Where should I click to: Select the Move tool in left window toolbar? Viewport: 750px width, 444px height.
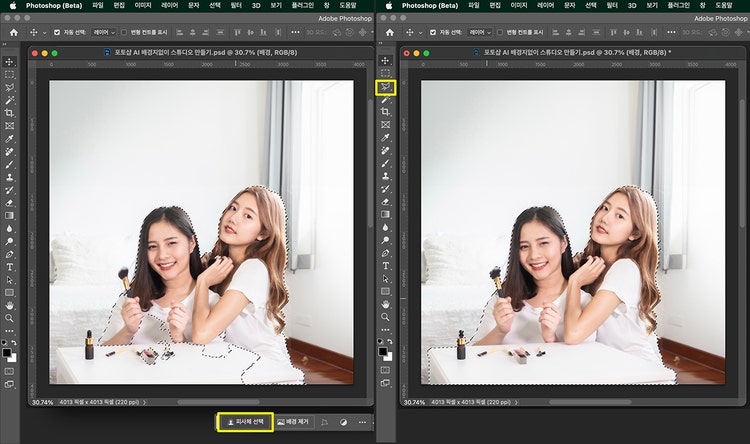tap(9, 62)
